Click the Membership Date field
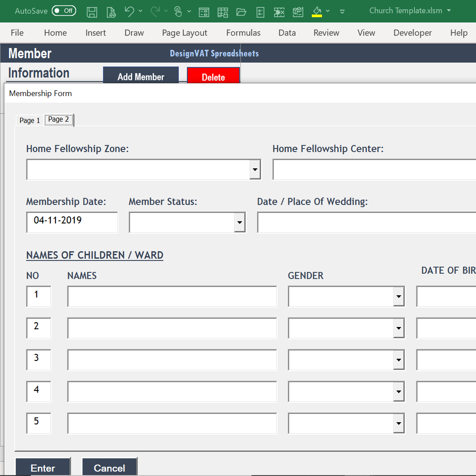This screenshot has height=476, width=476. [72, 222]
